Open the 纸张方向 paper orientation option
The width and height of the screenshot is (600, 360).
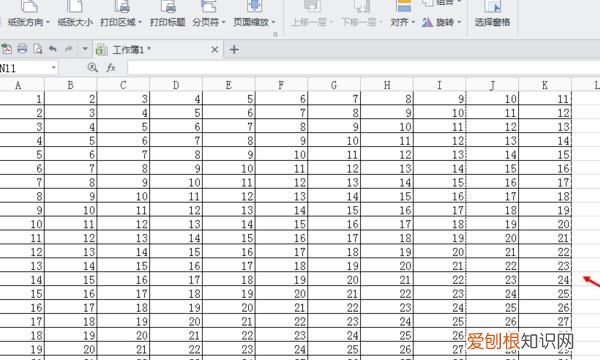(x=29, y=14)
